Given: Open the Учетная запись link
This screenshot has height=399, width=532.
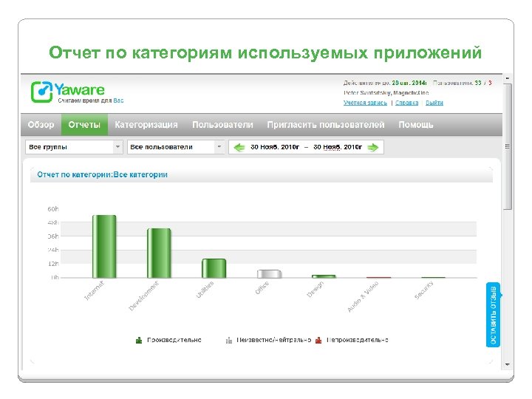Looking at the screenshot, I should click(x=365, y=103).
